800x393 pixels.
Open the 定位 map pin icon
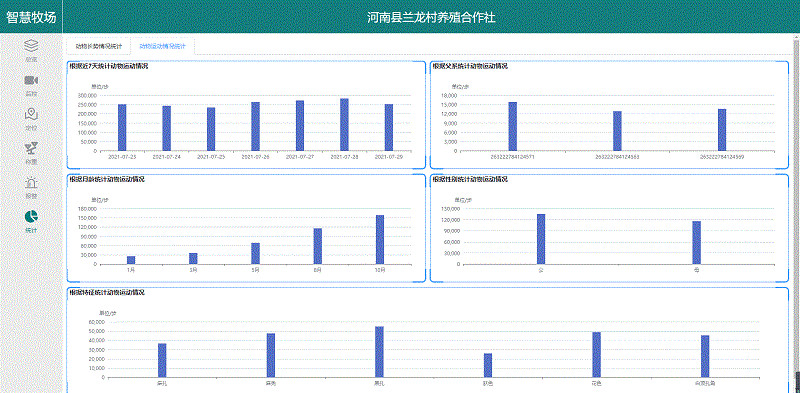tap(31, 113)
